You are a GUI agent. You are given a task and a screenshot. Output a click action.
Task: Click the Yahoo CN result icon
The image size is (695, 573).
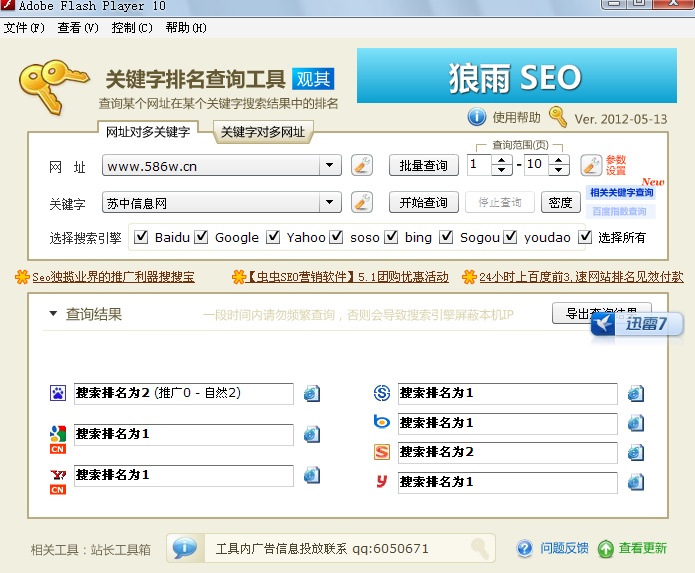tap(58, 482)
